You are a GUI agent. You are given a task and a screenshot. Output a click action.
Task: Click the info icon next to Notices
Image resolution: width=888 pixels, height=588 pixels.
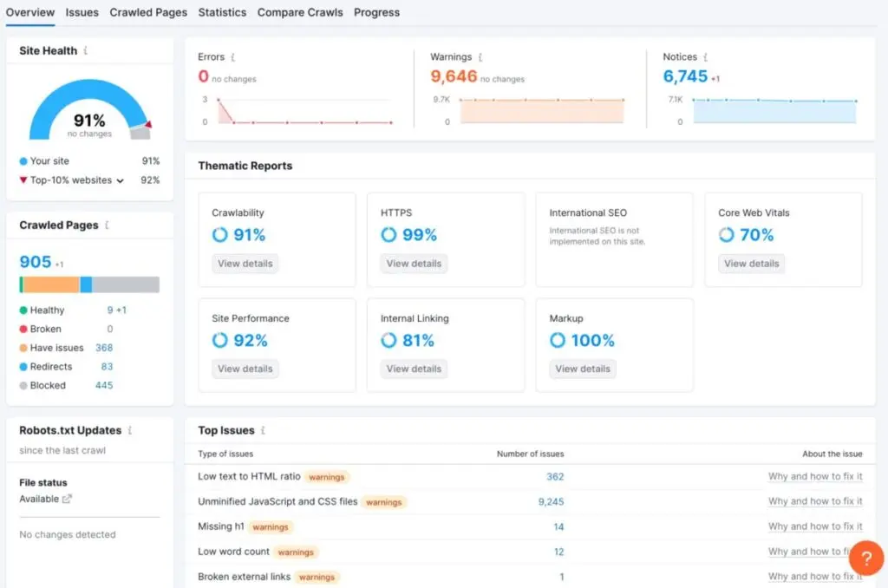pyautogui.click(x=706, y=57)
